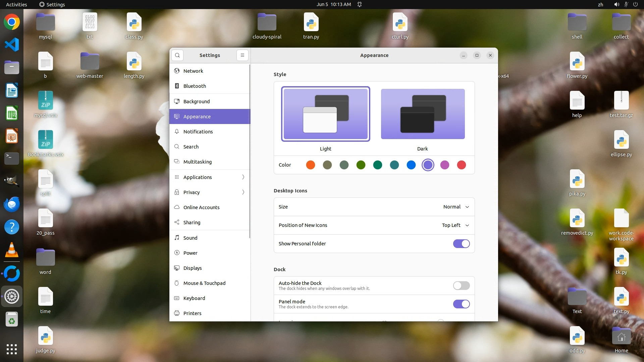This screenshot has width=644, height=362.
Task: Click the Printers icon in sidebar
Action: (177, 313)
